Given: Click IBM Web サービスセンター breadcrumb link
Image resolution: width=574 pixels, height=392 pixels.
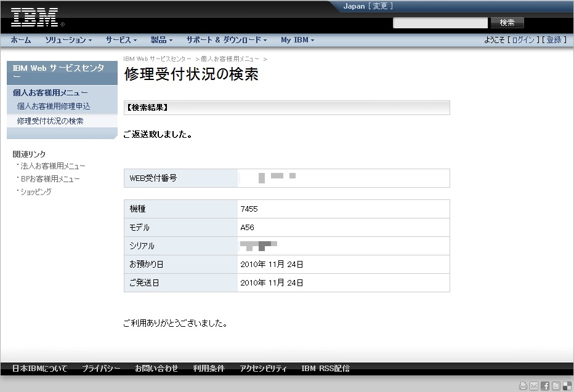Looking at the screenshot, I should pos(158,59).
